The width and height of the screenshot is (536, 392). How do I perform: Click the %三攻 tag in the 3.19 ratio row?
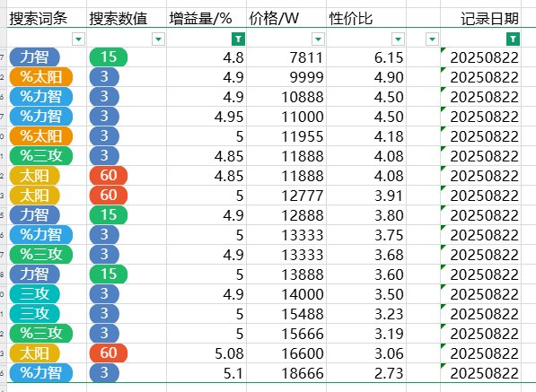[41, 334]
